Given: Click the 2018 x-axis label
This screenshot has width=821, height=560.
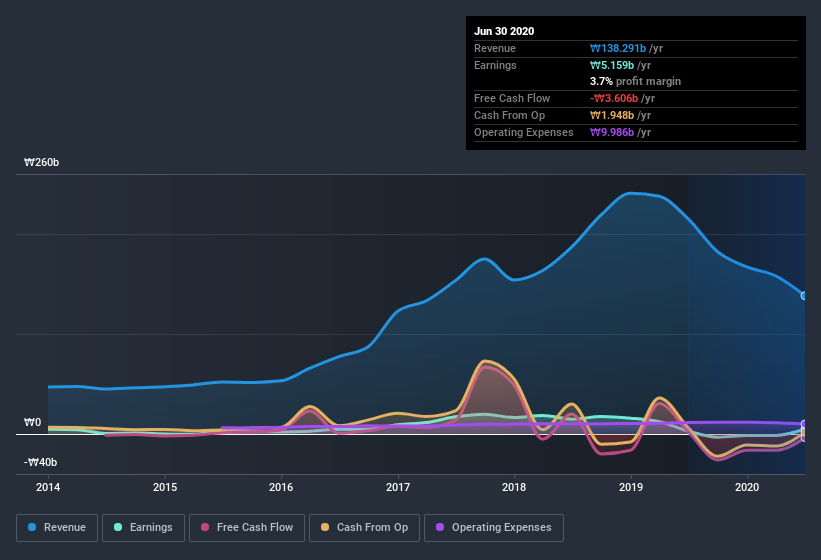Looking at the screenshot, I should pos(514,487).
